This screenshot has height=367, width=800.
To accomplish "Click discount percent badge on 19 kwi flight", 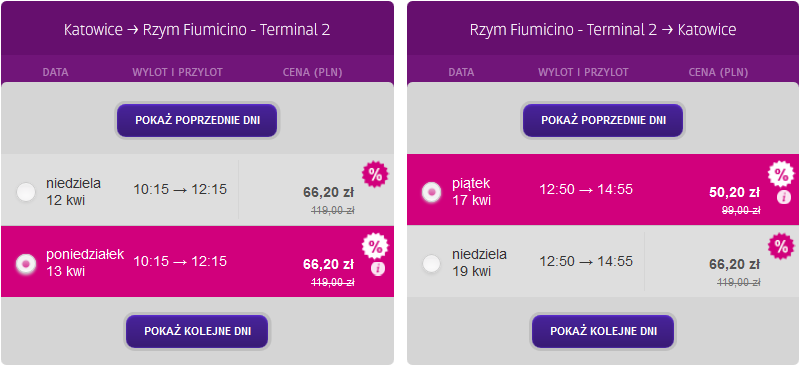I will [782, 247].
